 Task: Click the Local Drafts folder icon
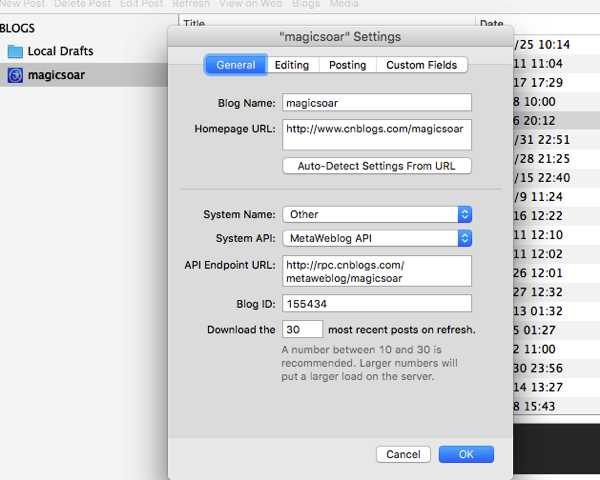coord(15,51)
